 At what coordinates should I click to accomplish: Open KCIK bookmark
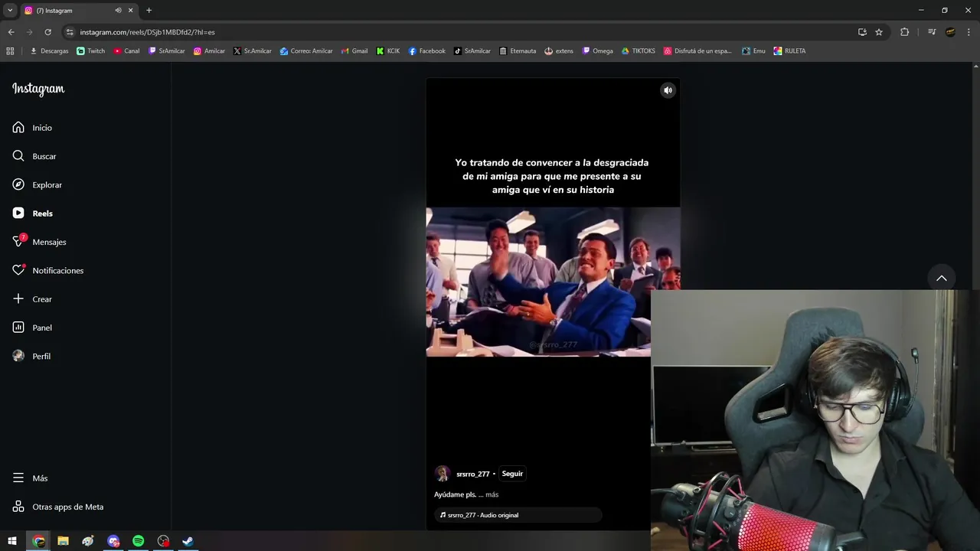[x=388, y=51]
